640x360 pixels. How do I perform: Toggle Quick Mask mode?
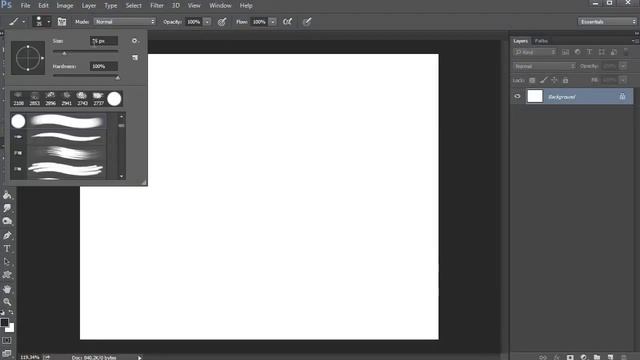[7, 340]
